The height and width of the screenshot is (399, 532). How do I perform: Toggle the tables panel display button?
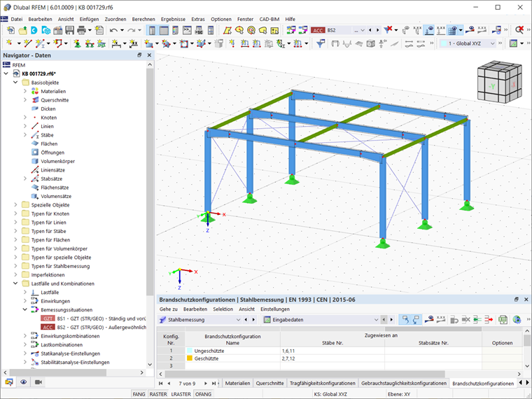click(164, 30)
